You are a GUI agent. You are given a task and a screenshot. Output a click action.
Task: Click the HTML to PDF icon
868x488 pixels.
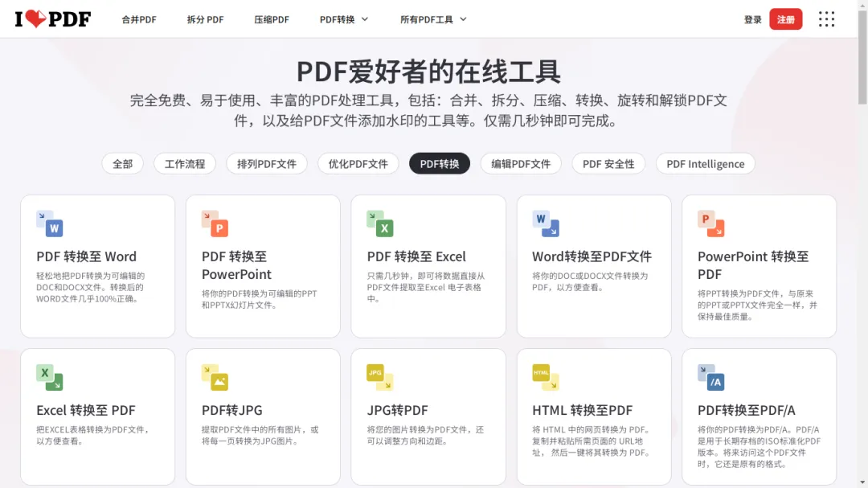[546, 377]
